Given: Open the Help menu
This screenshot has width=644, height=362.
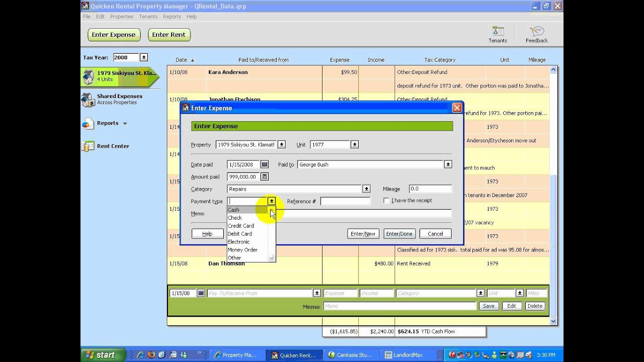Looking at the screenshot, I should (x=192, y=17).
